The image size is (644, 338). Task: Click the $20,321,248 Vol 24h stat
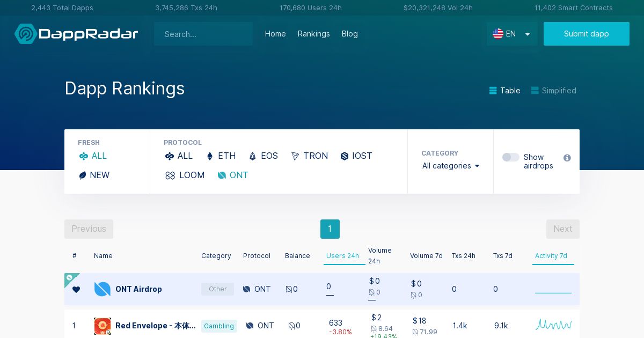pos(438,8)
